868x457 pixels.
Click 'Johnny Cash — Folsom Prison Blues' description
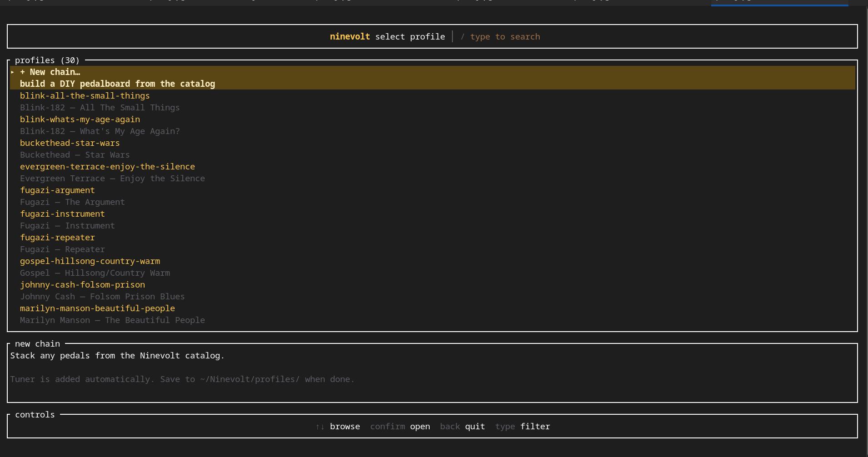click(x=102, y=296)
